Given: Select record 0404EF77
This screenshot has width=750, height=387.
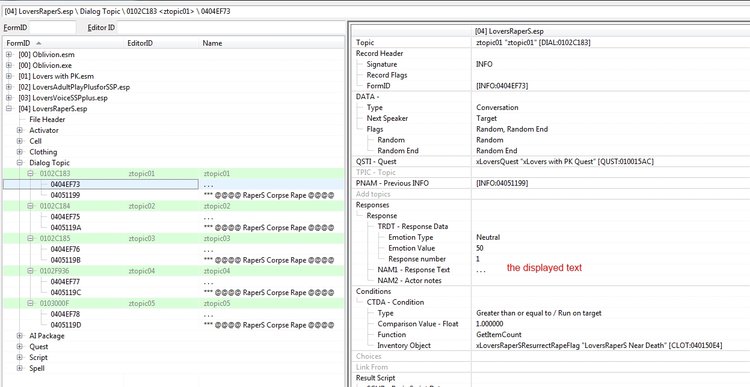Looking at the screenshot, I should pyautogui.click(x=173, y=282).
